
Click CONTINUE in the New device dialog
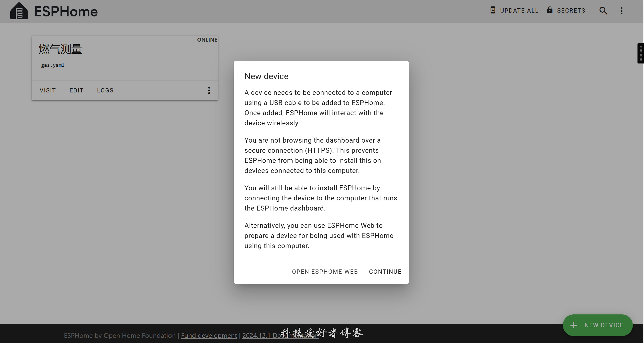pyautogui.click(x=385, y=272)
